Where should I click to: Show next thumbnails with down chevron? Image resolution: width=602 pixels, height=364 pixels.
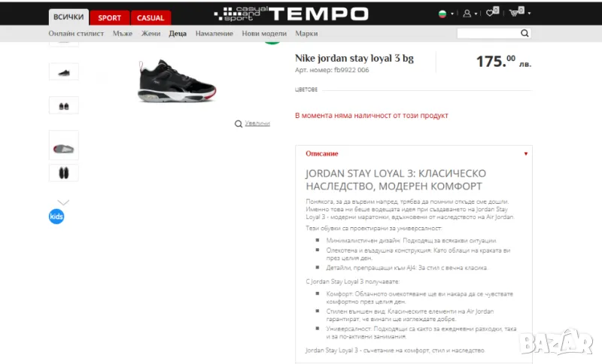(x=63, y=202)
